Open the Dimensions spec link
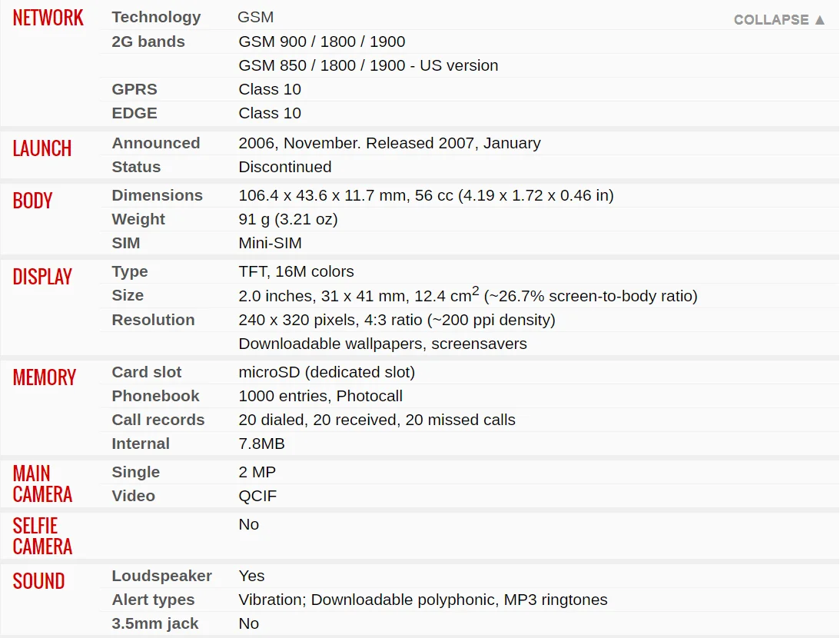The height and width of the screenshot is (638, 840). 157,195
